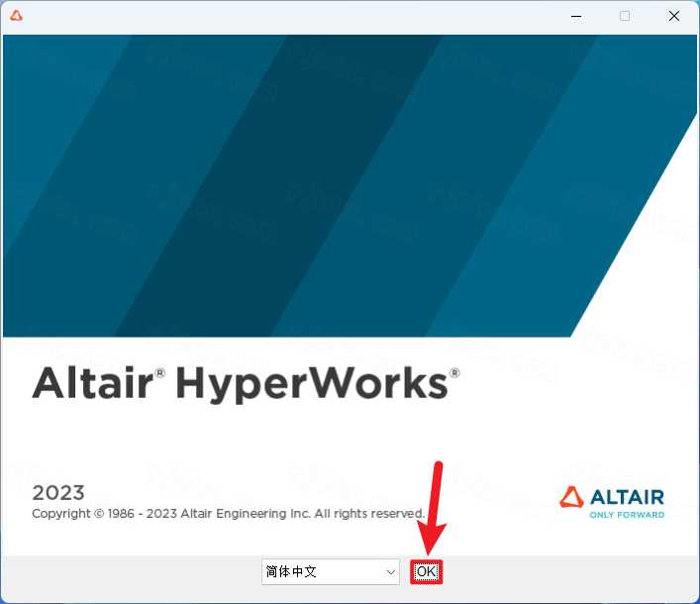
Task: Click the Altair HyperWorks title text
Action: (x=246, y=384)
